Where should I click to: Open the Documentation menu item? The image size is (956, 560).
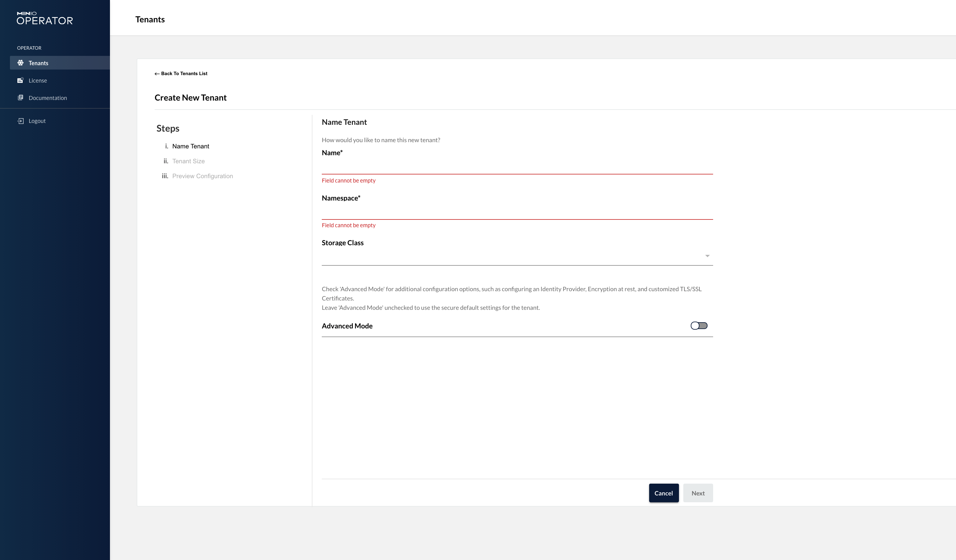(x=48, y=98)
